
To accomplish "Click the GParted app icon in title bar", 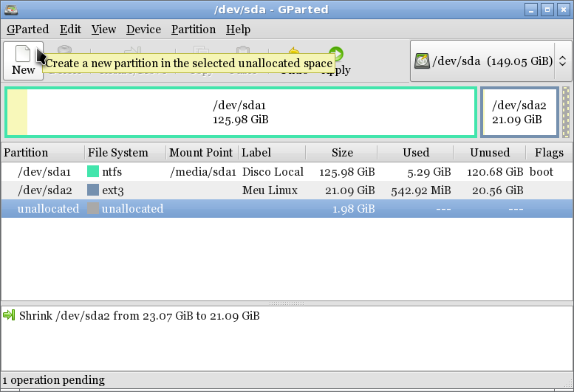I will [11, 10].
